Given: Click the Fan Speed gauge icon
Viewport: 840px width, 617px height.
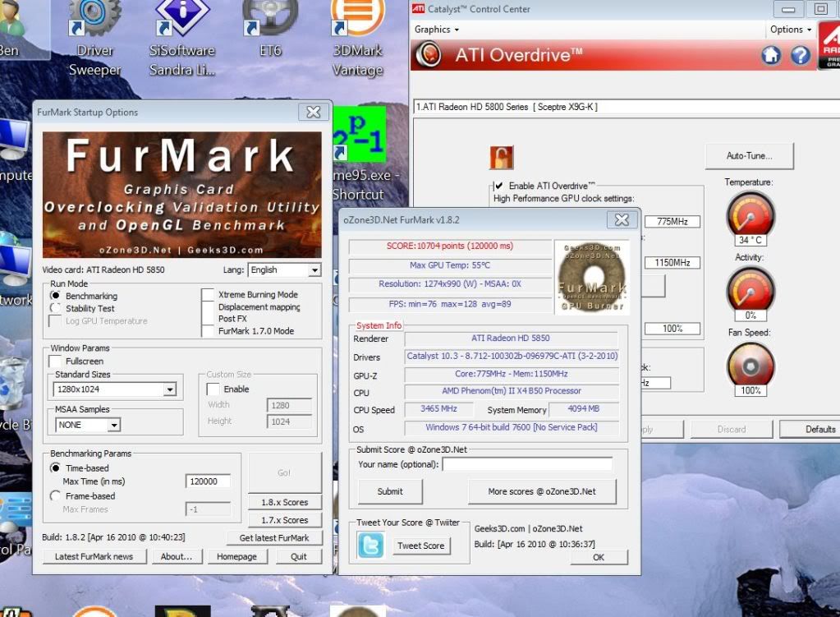Looking at the screenshot, I should pos(750,366).
